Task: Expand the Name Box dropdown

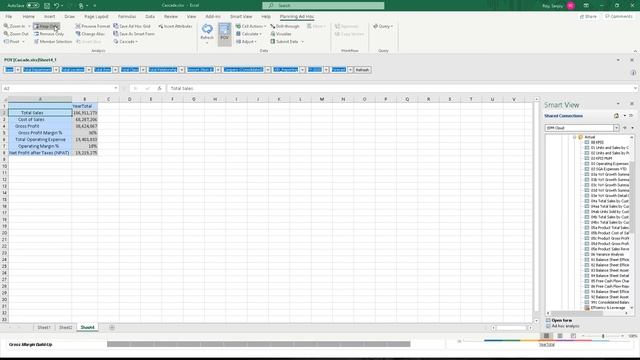Action: [x=116, y=88]
